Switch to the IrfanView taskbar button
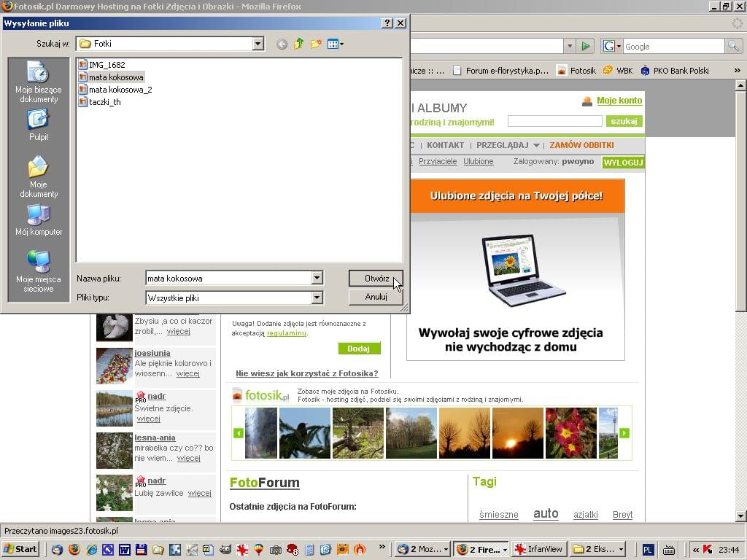Viewport: 747px width, 560px height. tap(540, 549)
